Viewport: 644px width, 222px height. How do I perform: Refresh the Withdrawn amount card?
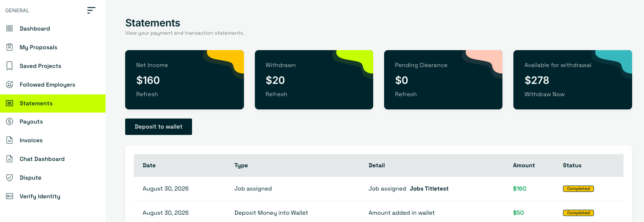click(276, 94)
